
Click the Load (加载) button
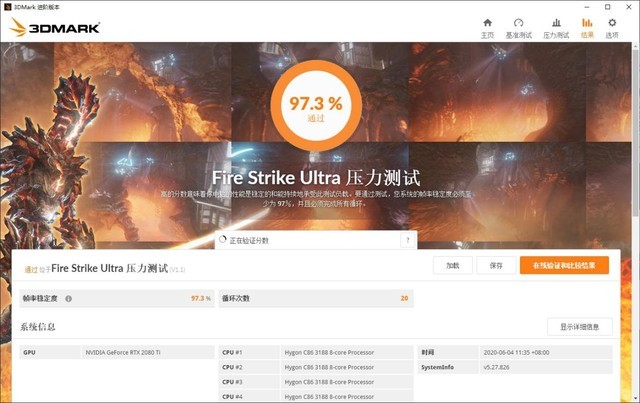(453, 265)
